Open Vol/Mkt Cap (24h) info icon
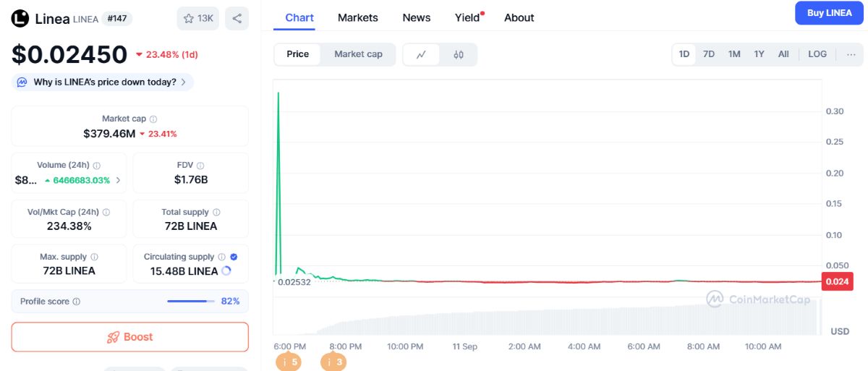 coord(106,213)
